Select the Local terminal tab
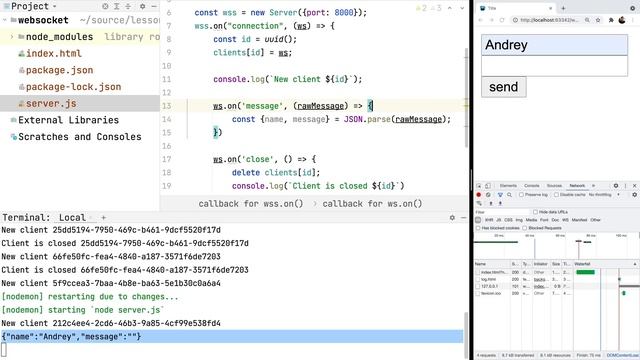Image resolution: width=640 pixels, height=360 pixels. (72, 218)
